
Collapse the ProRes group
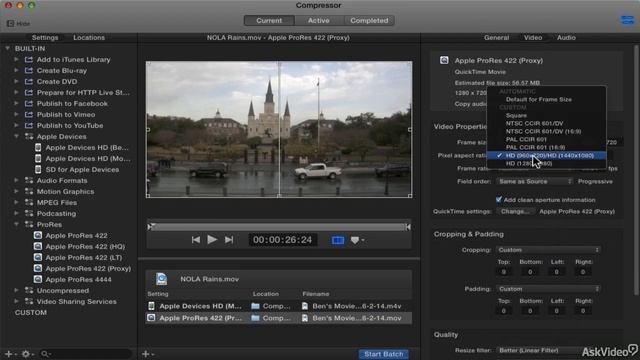16,224
